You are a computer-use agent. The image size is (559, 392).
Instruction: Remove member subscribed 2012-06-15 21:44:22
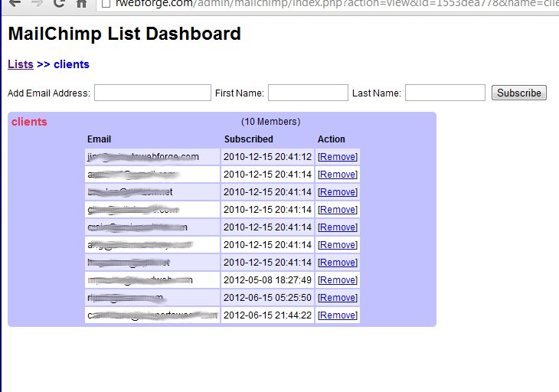coord(337,315)
